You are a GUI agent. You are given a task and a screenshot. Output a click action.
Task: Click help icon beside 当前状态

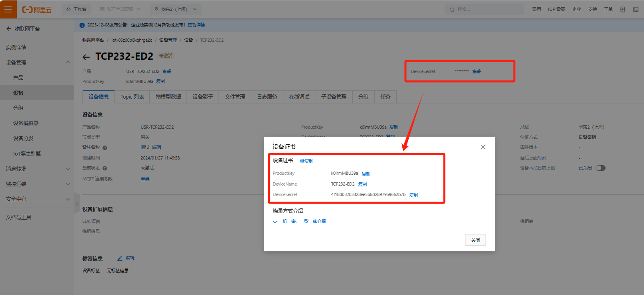[x=105, y=168]
